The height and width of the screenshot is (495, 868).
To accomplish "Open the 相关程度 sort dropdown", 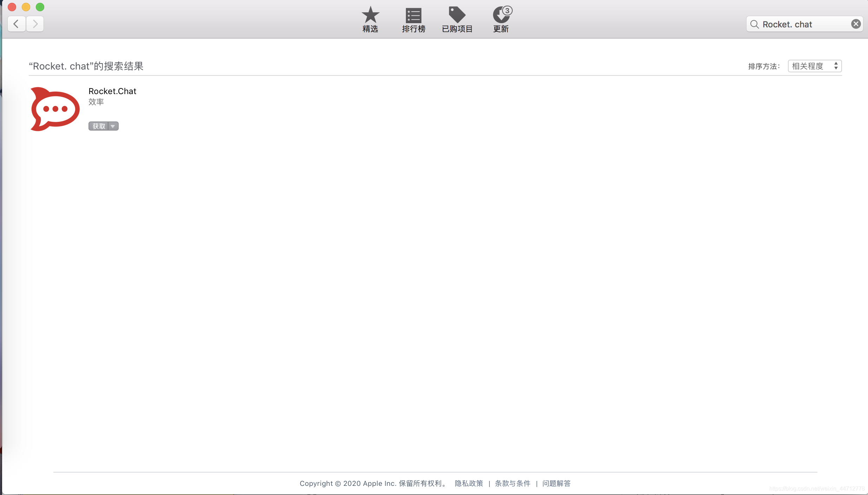I will pyautogui.click(x=808, y=66).
